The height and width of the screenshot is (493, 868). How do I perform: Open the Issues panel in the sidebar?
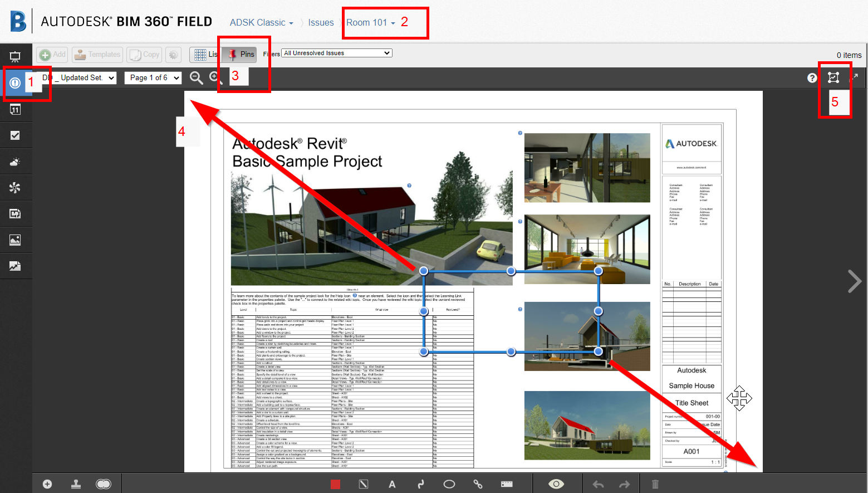click(x=15, y=82)
